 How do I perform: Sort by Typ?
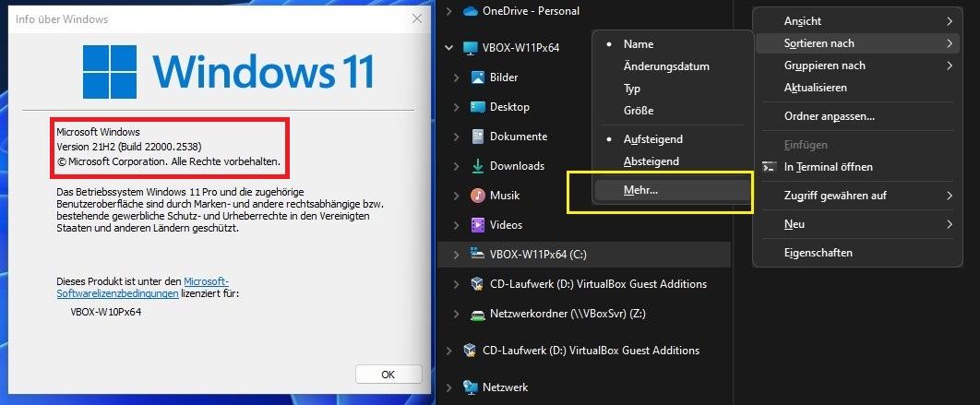(673, 89)
